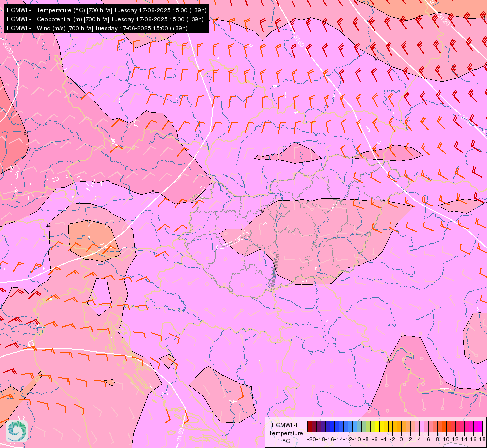Screen dimensions: 487x448
Task: Click the legend tick label -8
Action: (x=367, y=439)
